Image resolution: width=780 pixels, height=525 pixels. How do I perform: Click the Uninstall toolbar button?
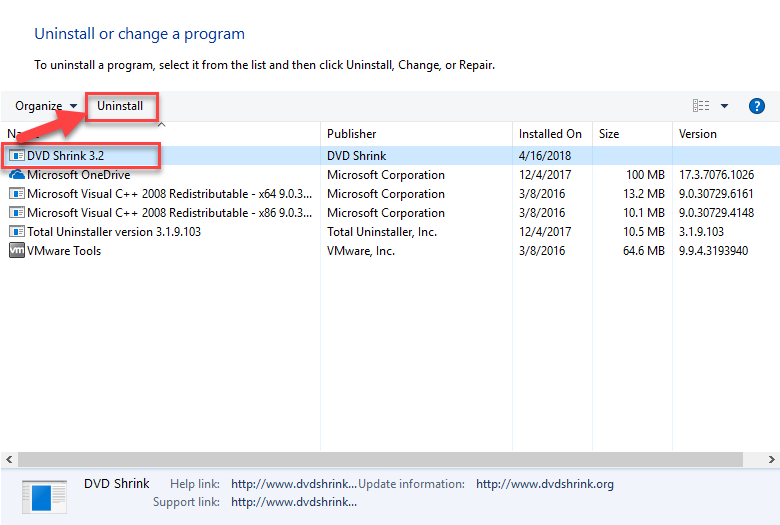(x=120, y=106)
